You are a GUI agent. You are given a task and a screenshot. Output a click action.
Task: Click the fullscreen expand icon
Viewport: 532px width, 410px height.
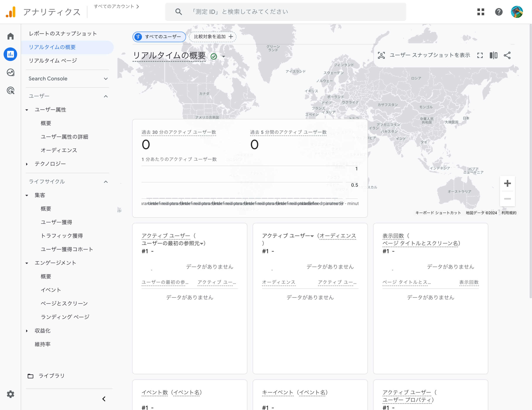pos(480,55)
